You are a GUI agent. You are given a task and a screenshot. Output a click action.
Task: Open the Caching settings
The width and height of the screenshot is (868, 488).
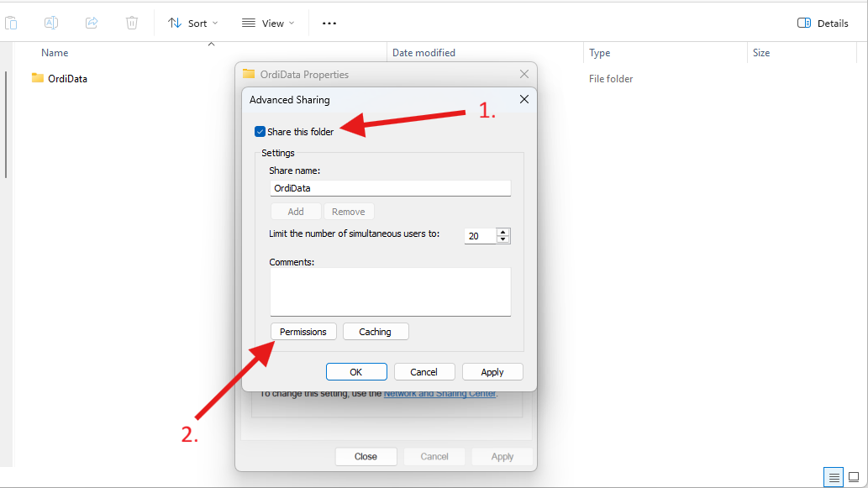(376, 332)
